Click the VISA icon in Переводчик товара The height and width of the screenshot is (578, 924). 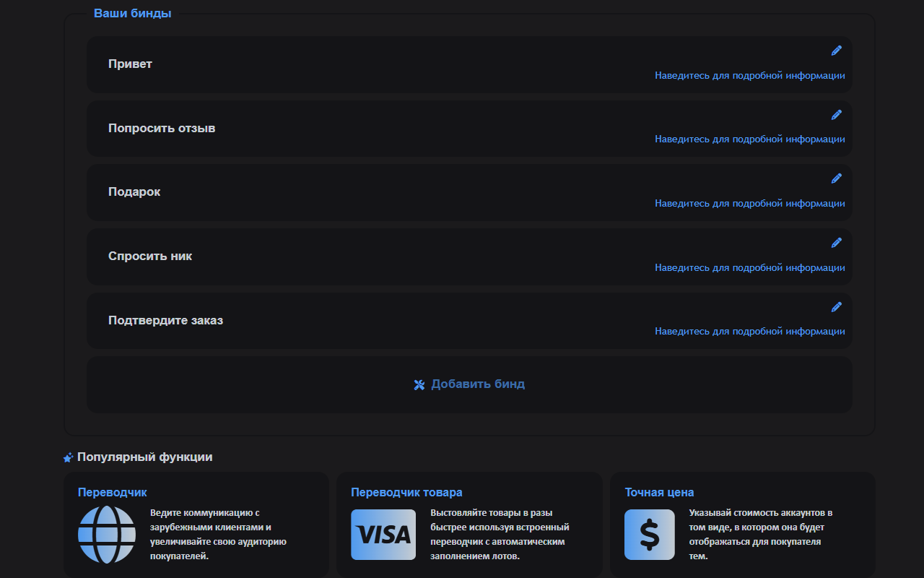tap(383, 535)
